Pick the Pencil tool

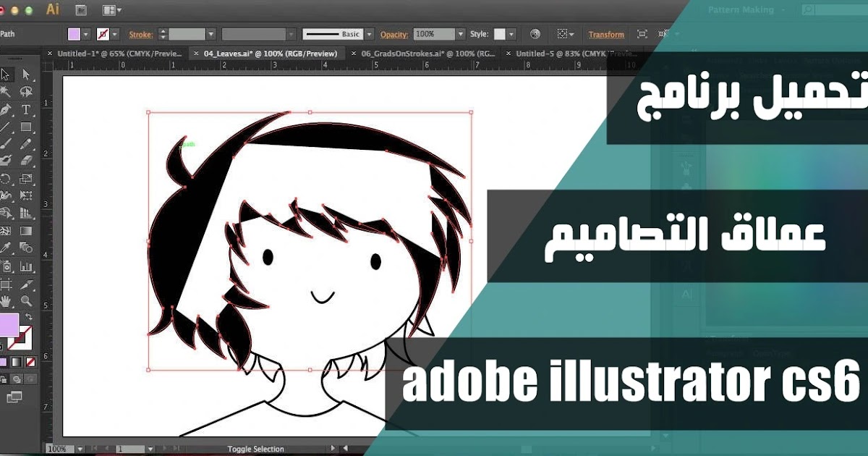(26, 144)
